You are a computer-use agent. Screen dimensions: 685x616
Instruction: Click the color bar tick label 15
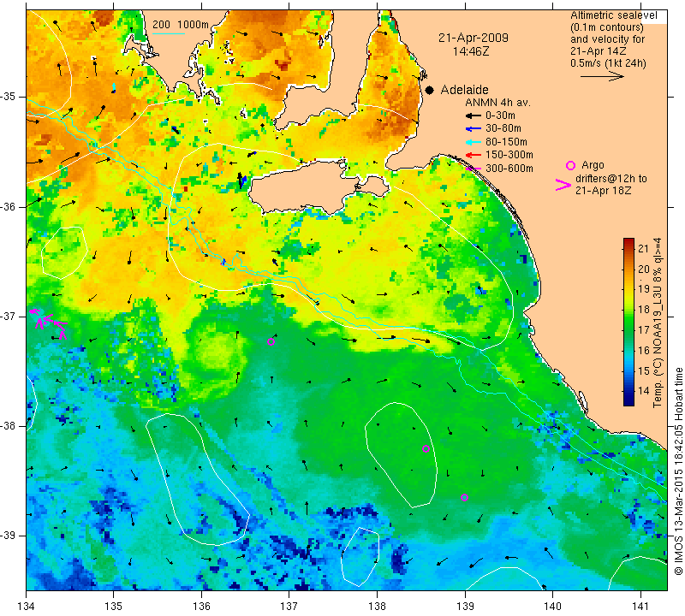[x=644, y=371]
